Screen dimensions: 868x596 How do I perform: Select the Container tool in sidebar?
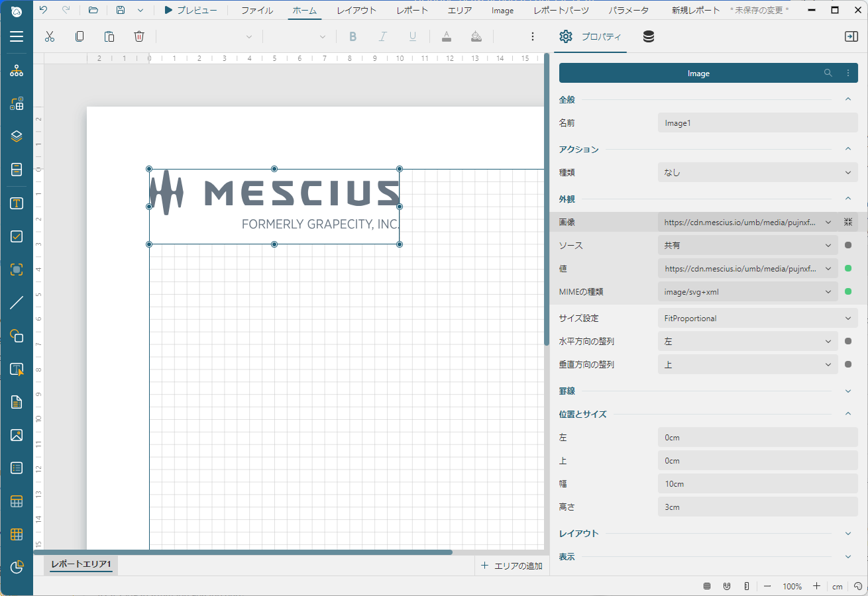click(17, 270)
